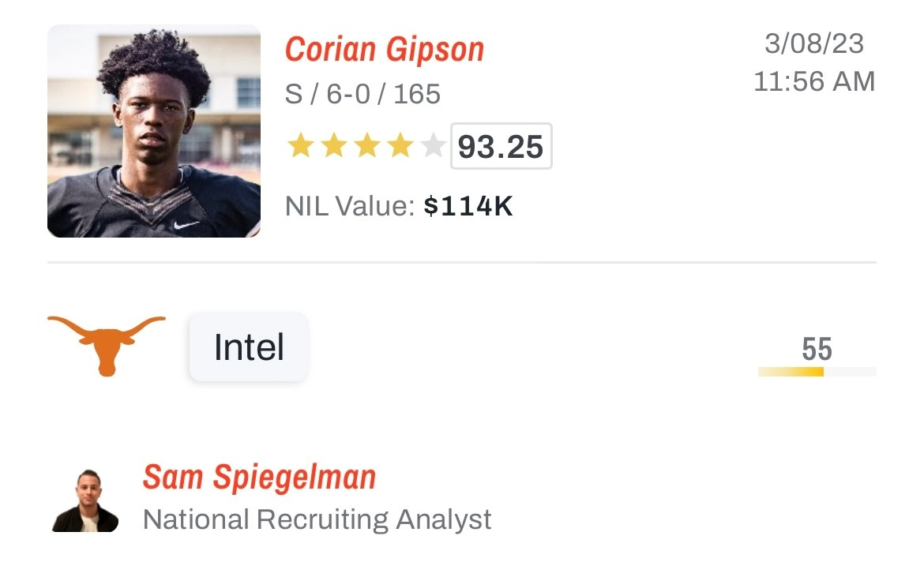Click the third gold rating star
Screen dimensions: 924x562
pyautogui.click(x=366, y=145)
